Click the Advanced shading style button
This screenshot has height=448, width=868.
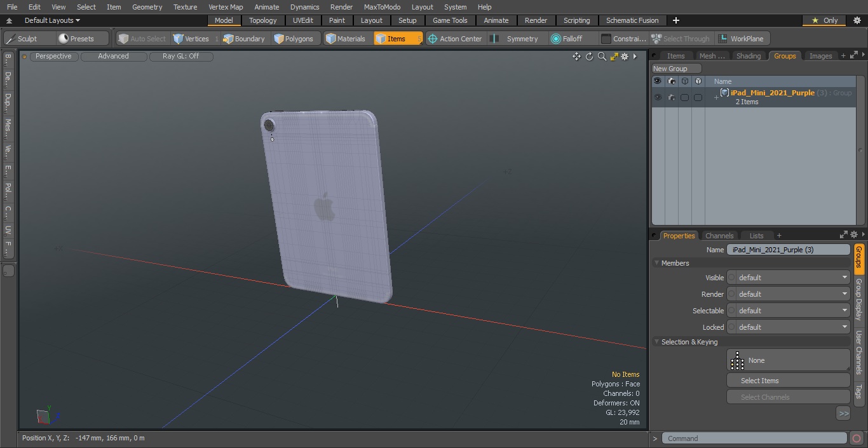tap(114, 57)
